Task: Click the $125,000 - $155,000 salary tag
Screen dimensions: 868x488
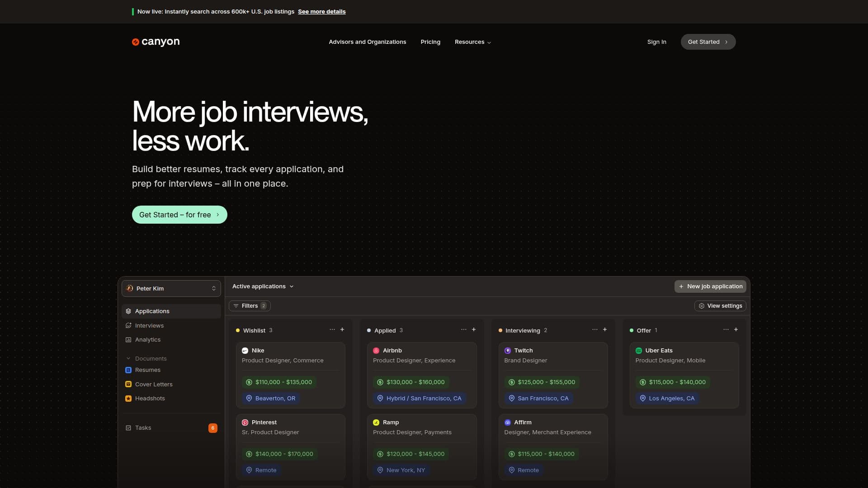Action: point(542,382)
